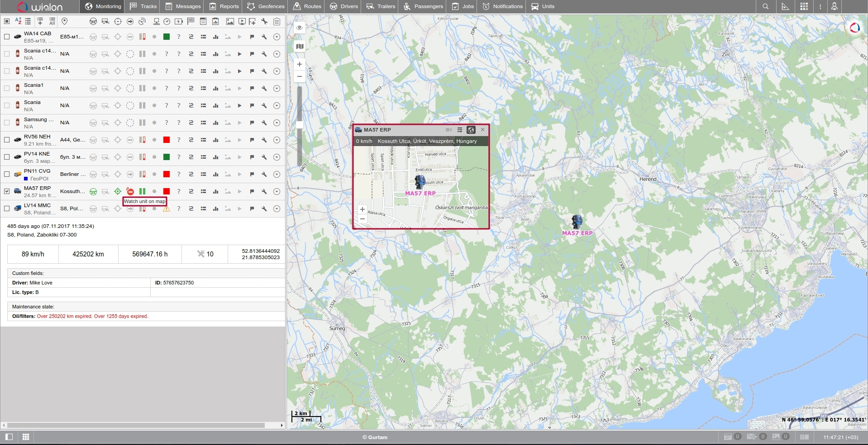
Task: Toggle the select-all units checkbox
Action: (x=7, y=21)
